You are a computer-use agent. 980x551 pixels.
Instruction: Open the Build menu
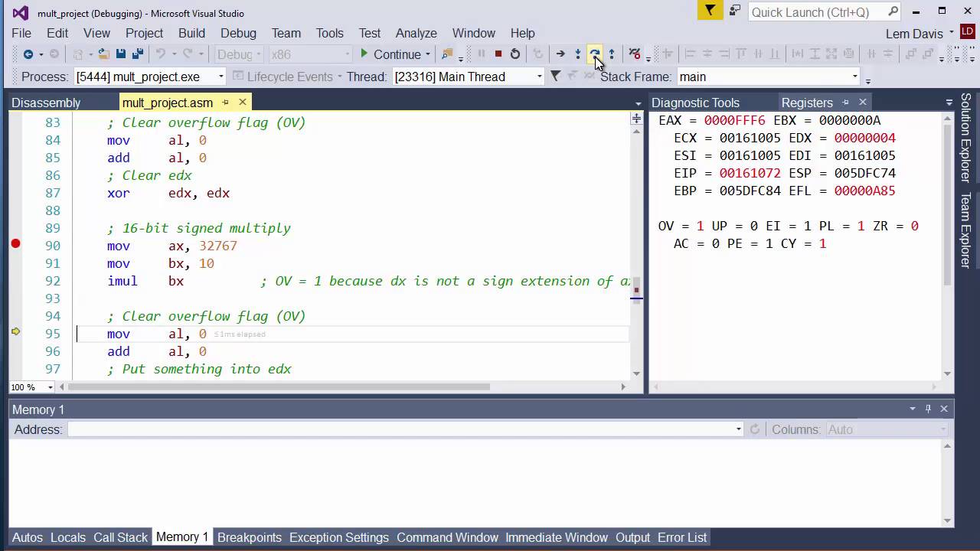point(191,33)
